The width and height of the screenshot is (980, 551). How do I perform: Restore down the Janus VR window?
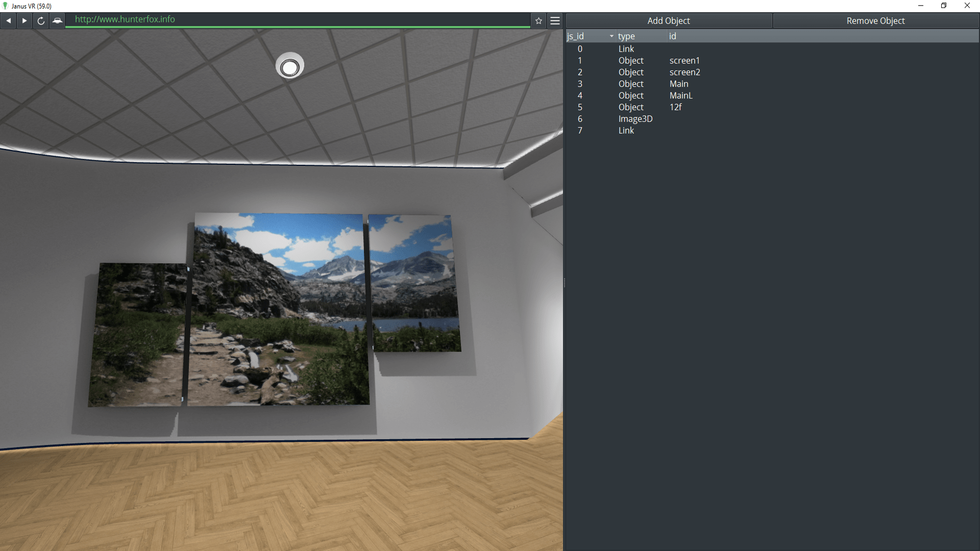[x=944, y=6]
